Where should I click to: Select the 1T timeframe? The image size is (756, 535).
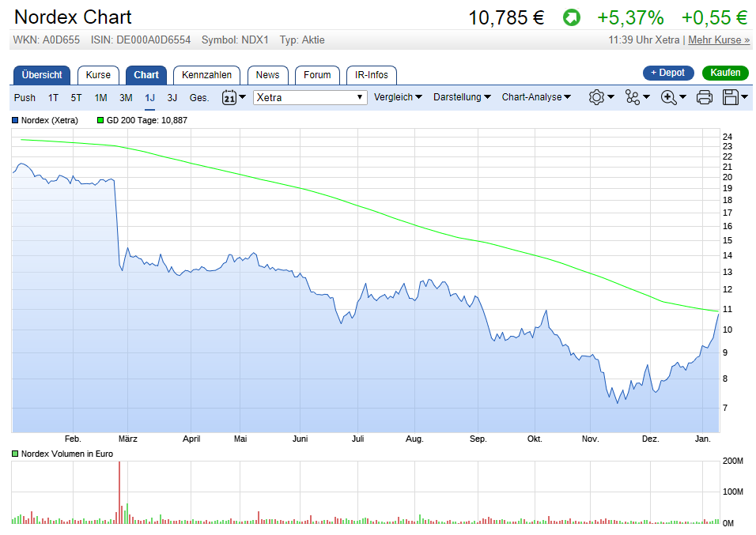point(53,98)
